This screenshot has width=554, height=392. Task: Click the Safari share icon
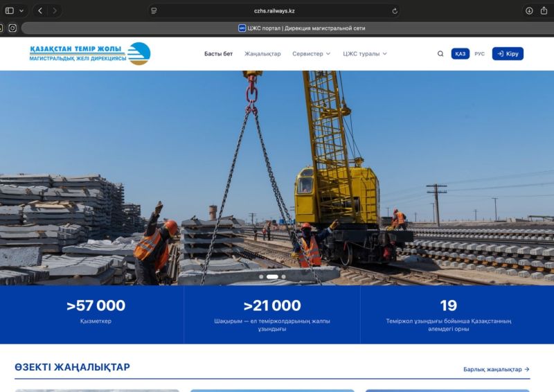544,10
